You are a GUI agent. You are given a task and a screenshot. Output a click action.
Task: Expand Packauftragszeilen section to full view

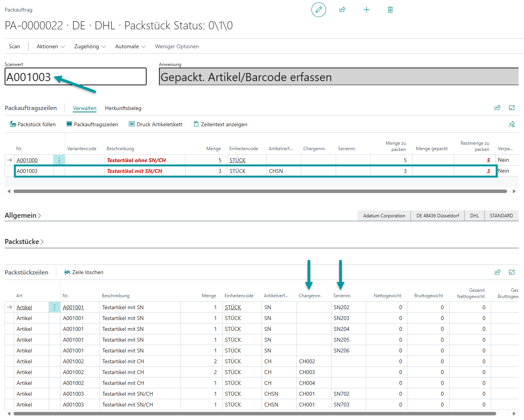pyautogui.click(x=512, y=108)
